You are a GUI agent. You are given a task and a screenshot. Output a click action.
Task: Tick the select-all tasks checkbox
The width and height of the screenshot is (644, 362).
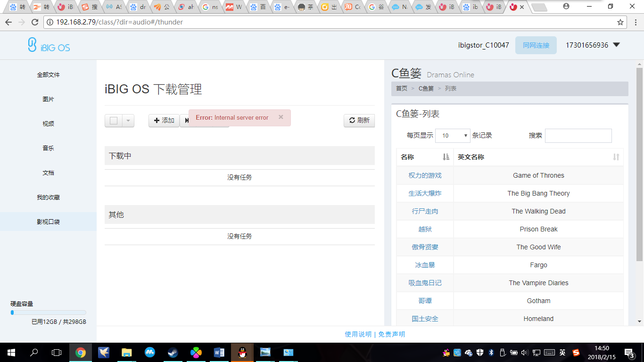pos(114,121)
